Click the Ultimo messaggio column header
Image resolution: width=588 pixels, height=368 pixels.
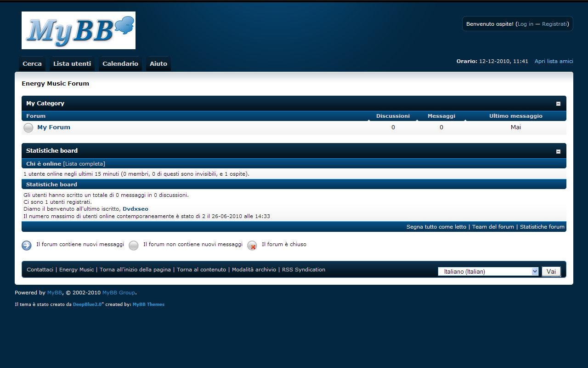click(516, 116)
